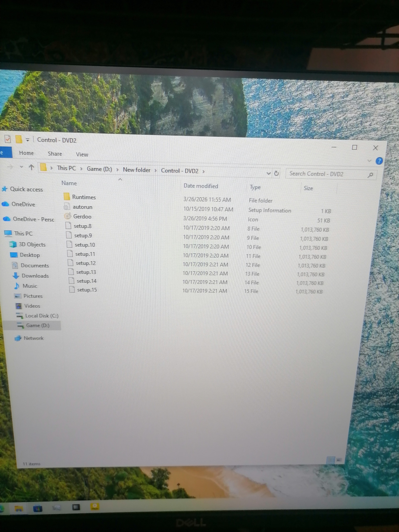
Task: Refresh the Control - DVD2 folder
Action: click(277, 173)
